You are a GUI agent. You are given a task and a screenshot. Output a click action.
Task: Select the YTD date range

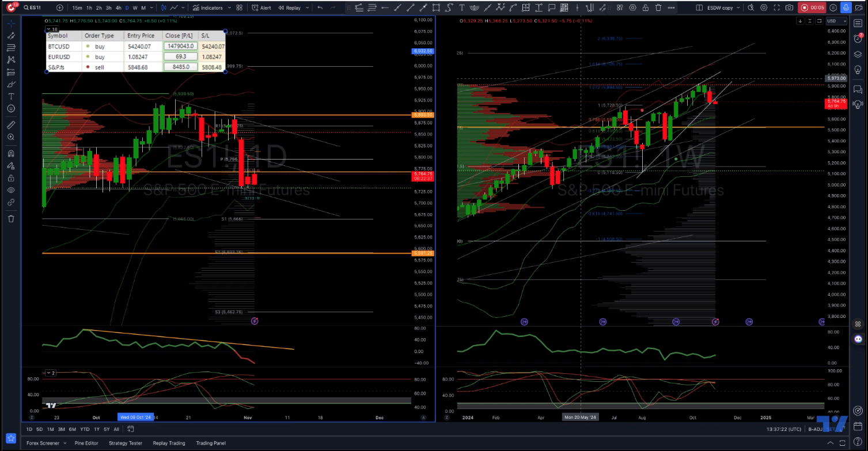[85, 429]
